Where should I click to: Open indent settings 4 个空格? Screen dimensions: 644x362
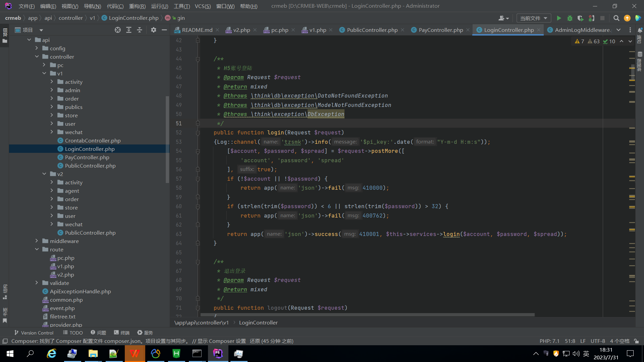coord(620,341)
